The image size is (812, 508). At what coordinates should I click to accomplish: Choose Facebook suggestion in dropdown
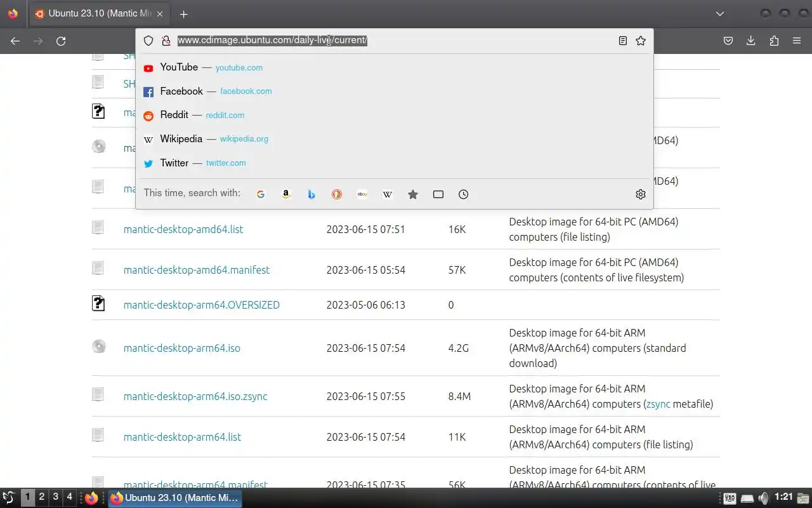point(395,91)
